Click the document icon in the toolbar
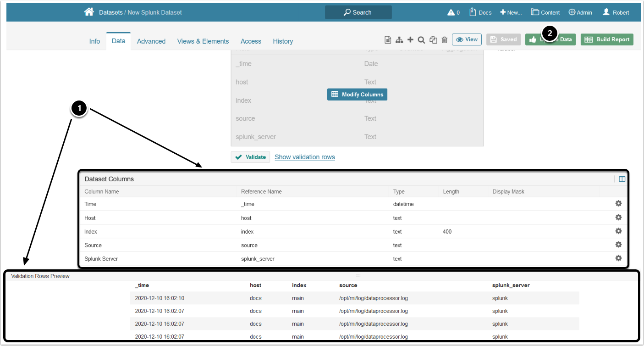Screen dimensions: 644x346 388,40
